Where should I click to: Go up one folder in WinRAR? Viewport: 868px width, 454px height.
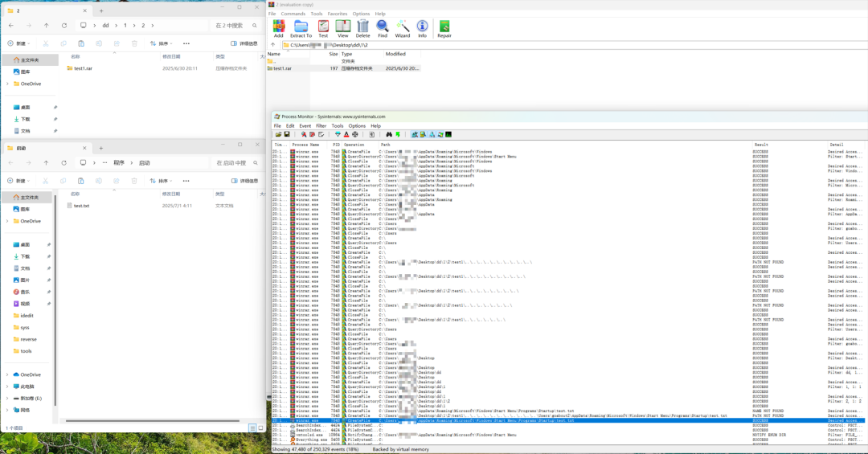tap(273, 45)
